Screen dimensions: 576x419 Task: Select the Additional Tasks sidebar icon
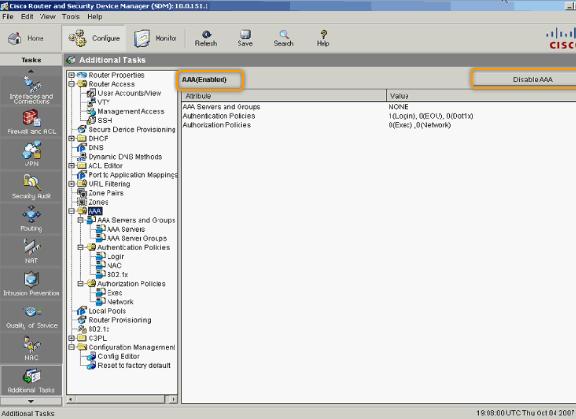click(31, 380)
